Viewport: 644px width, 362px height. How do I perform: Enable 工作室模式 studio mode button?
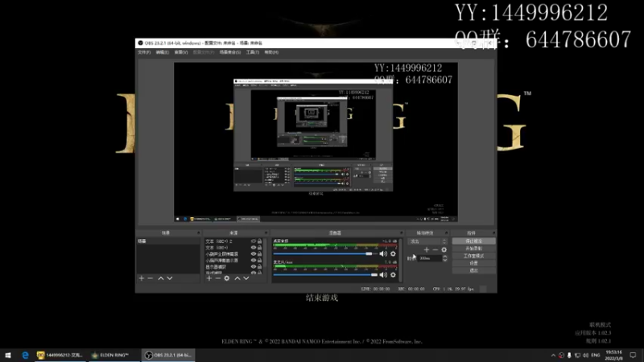coord(473,256)
